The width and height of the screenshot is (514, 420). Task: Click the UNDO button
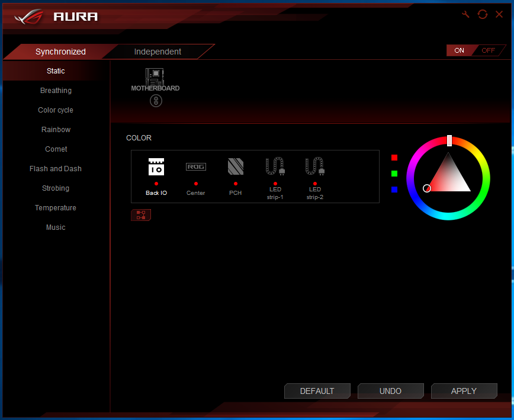click(390, 391)
